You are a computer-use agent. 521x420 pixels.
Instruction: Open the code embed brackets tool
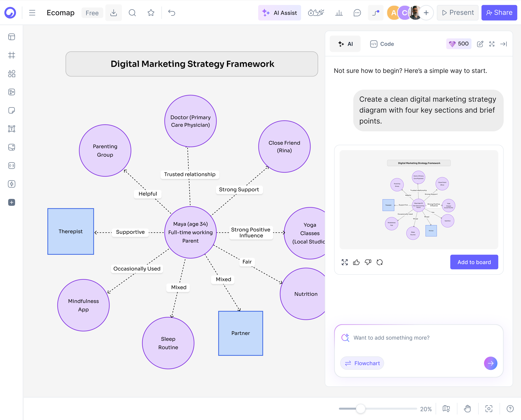click(x=12, y=165)
